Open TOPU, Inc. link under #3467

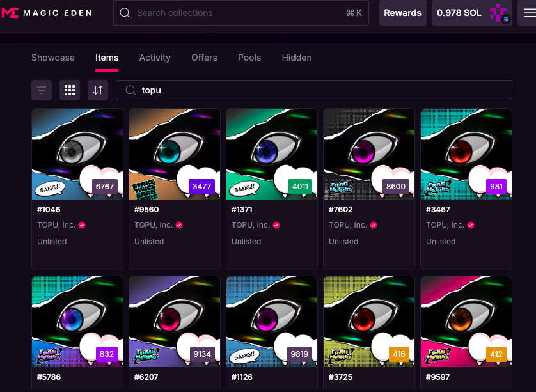pyautogui.click(x=445, y=225)
